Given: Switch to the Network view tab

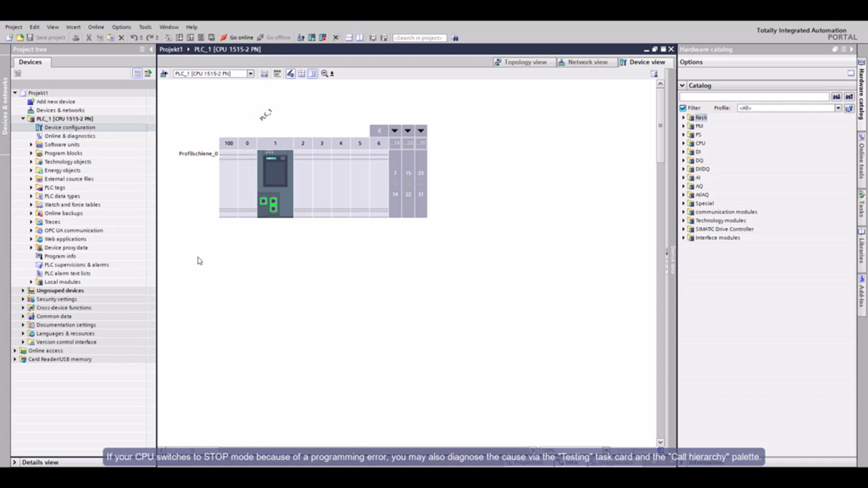Looking at the screenshot, I should 583,62.
